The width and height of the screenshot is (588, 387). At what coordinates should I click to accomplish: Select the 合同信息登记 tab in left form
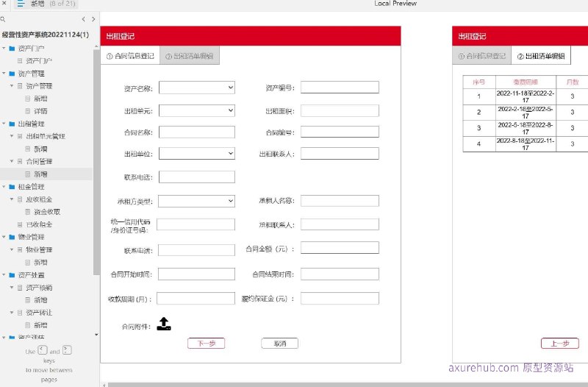[130, 56]
